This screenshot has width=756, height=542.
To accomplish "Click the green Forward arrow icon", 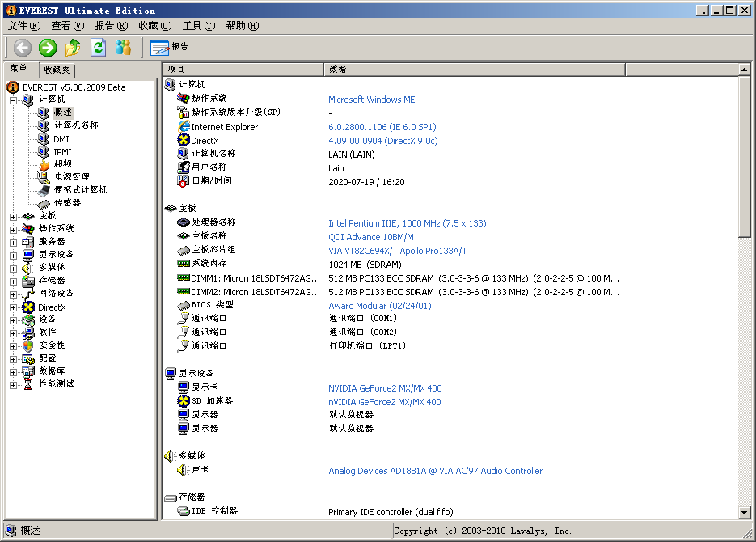I will point(48,47).
